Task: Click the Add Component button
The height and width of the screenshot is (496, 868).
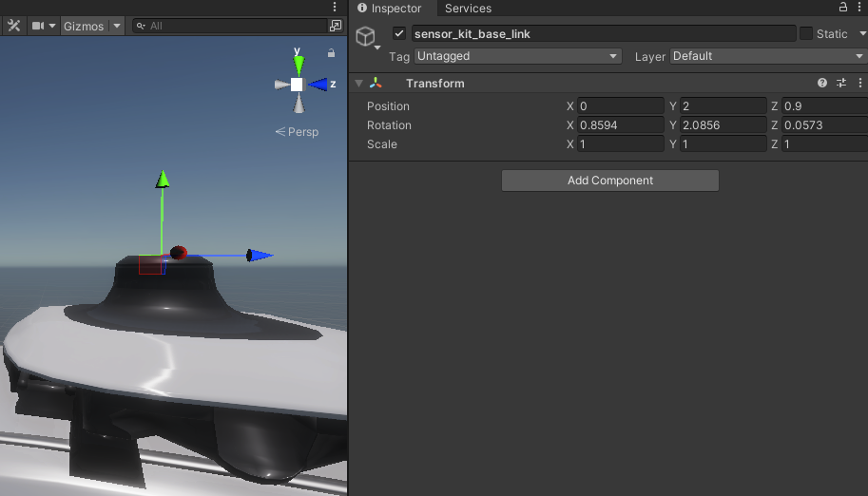Action: pos(609,181)
